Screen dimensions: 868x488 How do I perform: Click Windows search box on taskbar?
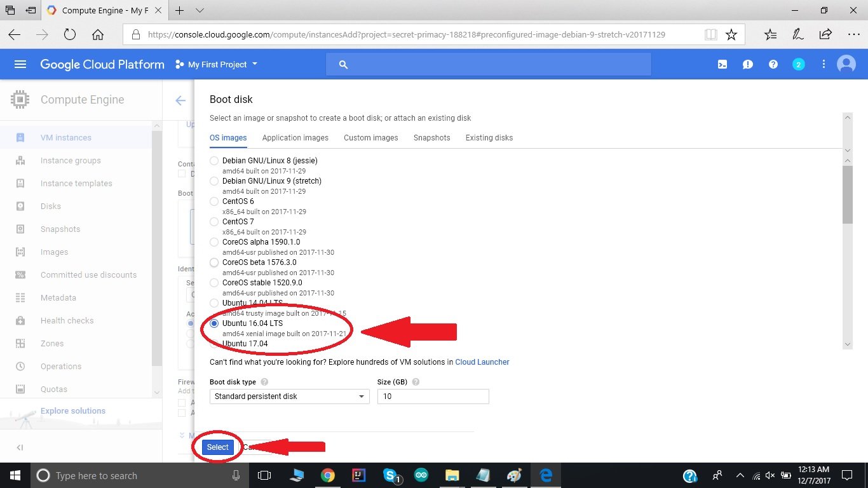point(139,475)
